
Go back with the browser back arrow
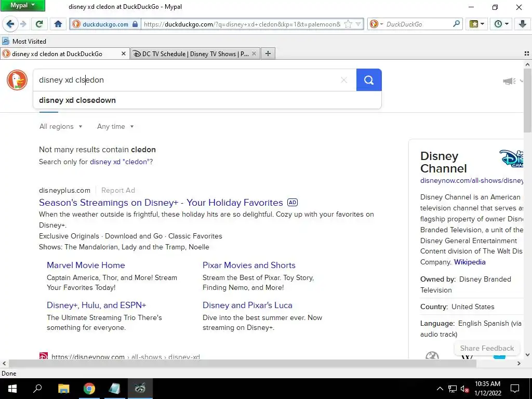pyautogui.click(x=10, y=24)
